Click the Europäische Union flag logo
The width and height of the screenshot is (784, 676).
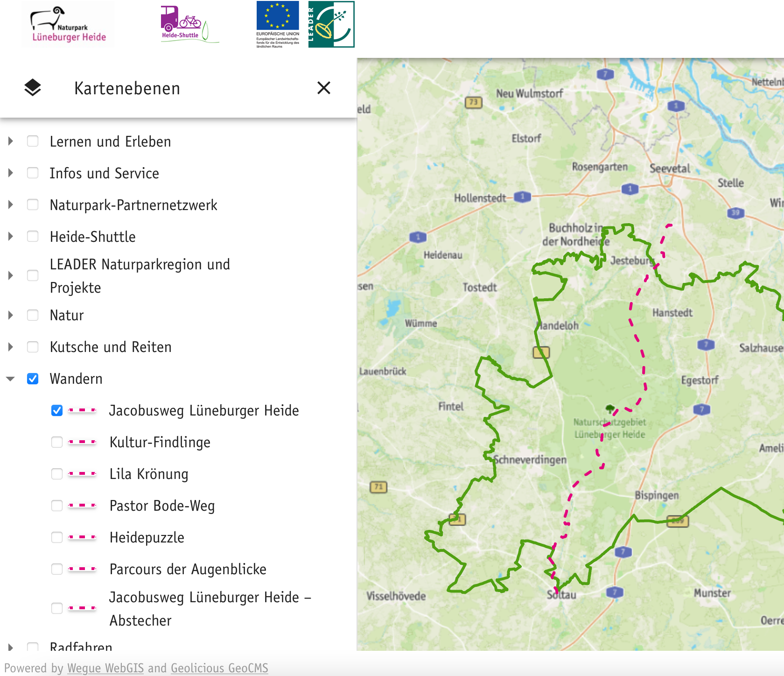coord(278,24)
